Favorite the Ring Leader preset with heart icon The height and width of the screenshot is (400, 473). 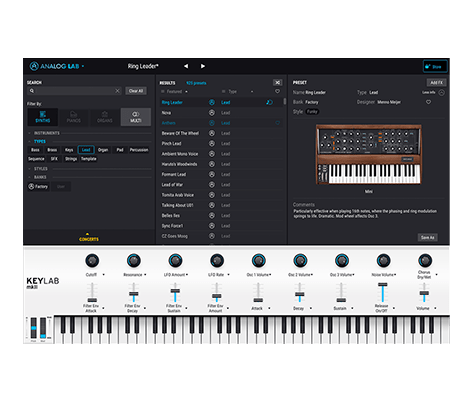pos(428,102)
